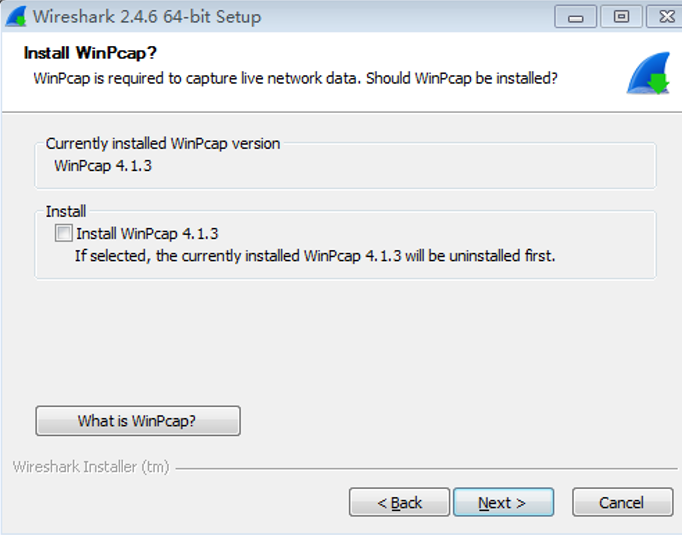Click the 'Install WinPcap 4.1.3' checkbox label
This screenshot has width=682, height=535.
(147, 234)
